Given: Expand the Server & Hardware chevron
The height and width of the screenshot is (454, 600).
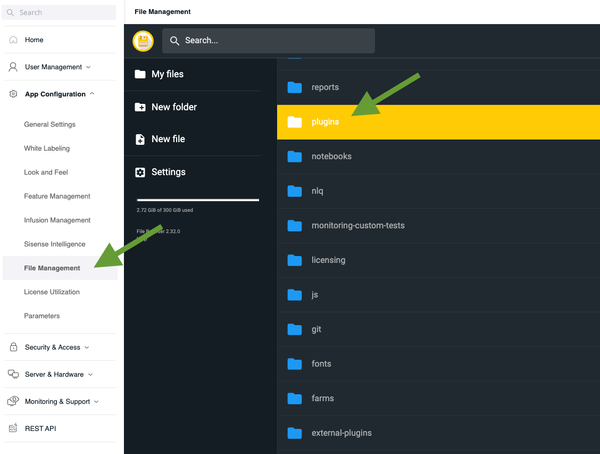Looking at the screenshot, I should coord(90,374).
